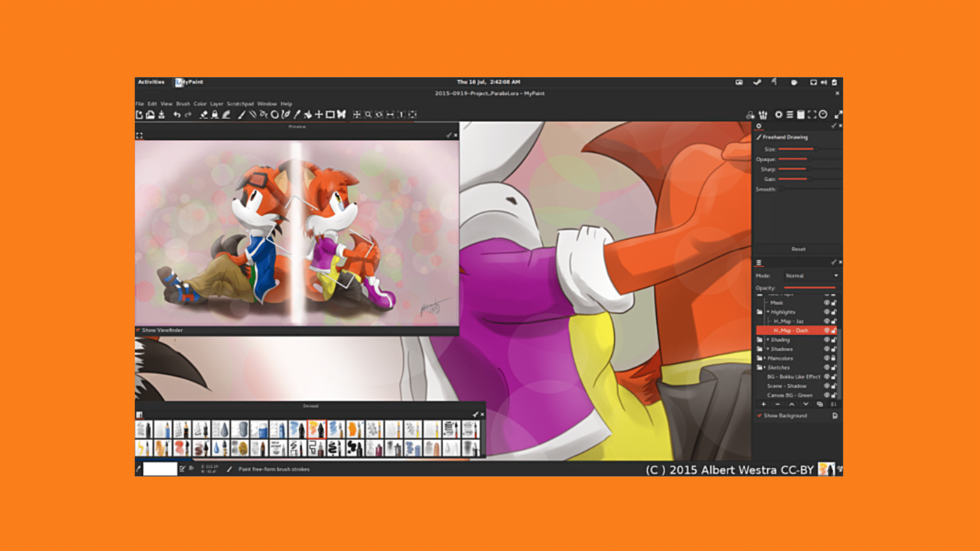
Task: Select the Ellipse drawing tool
Action: click(x=275, y=115)
